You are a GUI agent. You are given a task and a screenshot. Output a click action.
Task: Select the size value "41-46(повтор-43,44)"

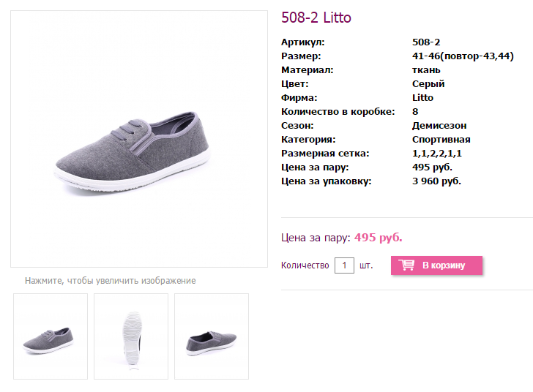[463, 56]
